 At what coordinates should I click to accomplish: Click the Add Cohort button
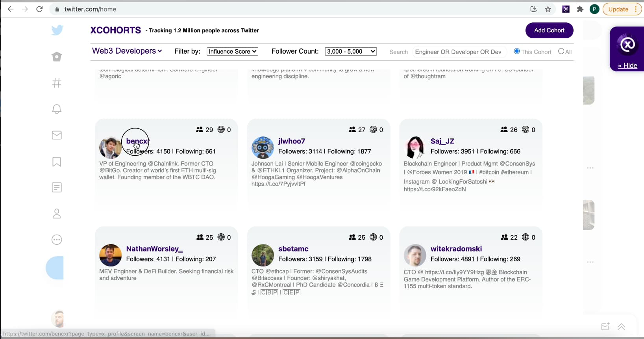coord(549,30)
